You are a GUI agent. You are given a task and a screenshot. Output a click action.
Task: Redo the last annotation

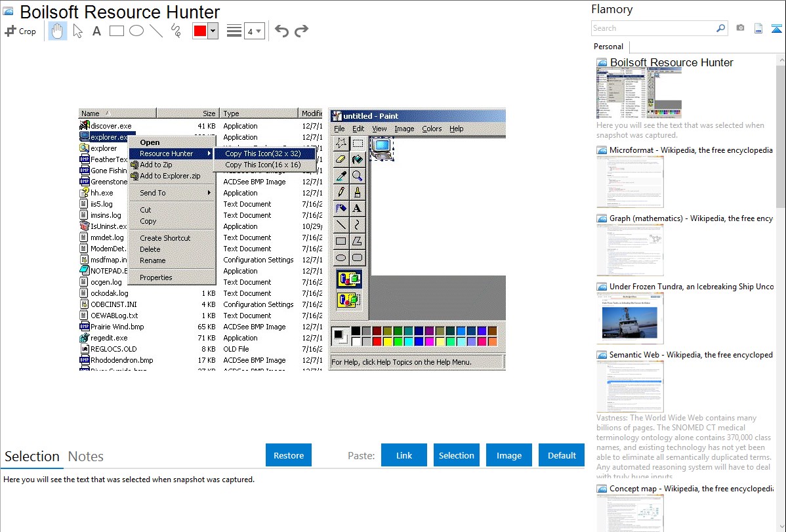tap(301, 31)
